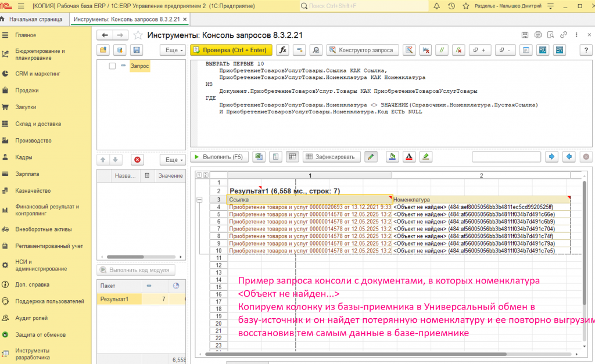595x364 pixels.
Task: Run syntax check with Проверка button
Action: (x=231, y=50)
